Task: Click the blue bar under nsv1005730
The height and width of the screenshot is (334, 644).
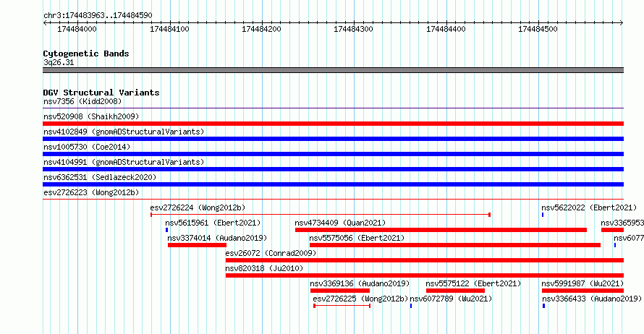Action: pos(333,154)
